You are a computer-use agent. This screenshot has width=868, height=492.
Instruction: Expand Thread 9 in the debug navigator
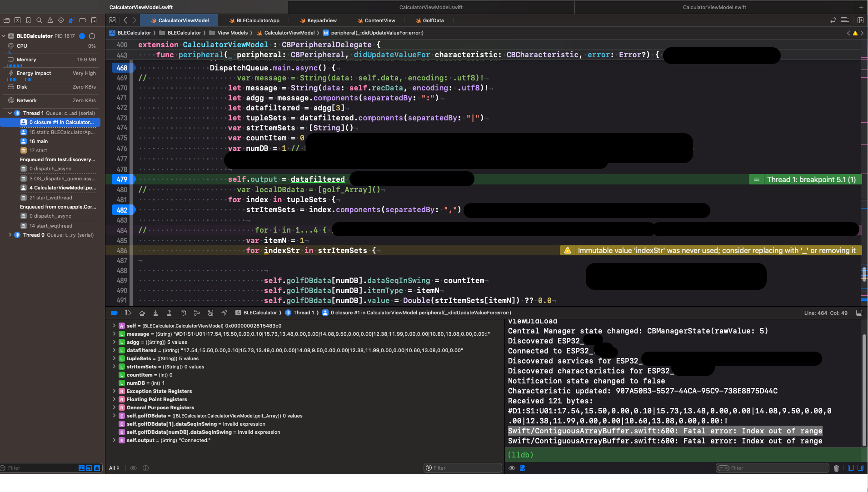click(10, 235)
